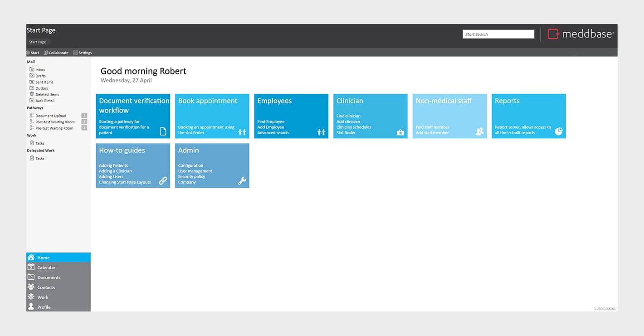Screen dimensions: 644x336
Task: Open the Collaborate menu
Action: [58, 53]
